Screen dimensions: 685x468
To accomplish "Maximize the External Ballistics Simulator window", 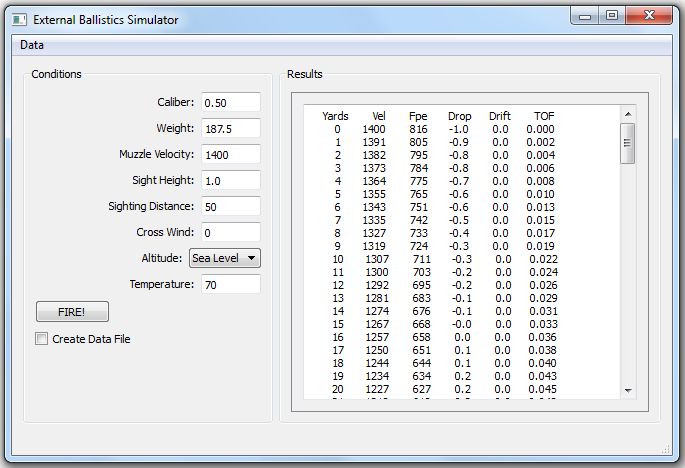I will (x=612, y=16).
